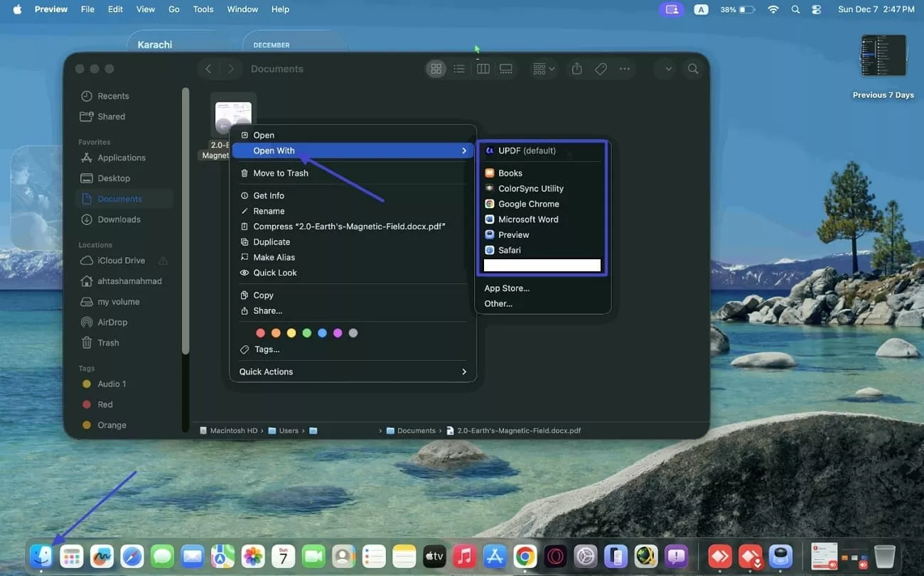Click the Tags icon in the Finder toolbar
The width and height of the screenshot is (924, 576).
(x=601, y=68)
